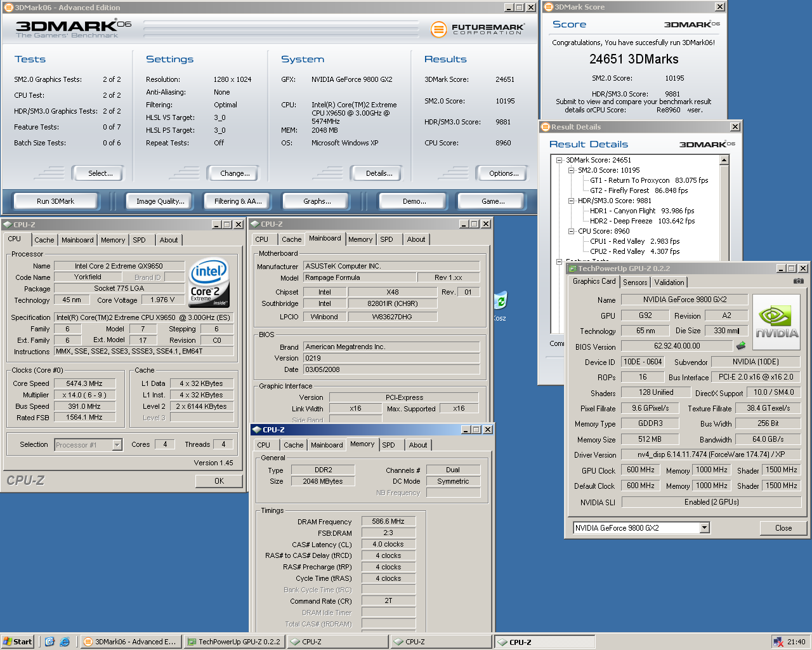Image resolution: width=812 pixels, height=650 pixels.
Task: Click the Rampage Formula model field
Action: point(360,277)
